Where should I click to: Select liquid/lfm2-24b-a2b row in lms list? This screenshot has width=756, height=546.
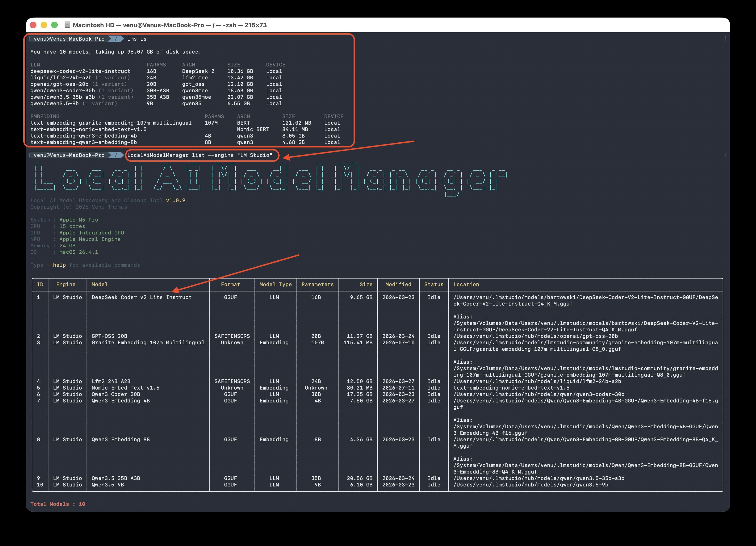coord(156,78)
